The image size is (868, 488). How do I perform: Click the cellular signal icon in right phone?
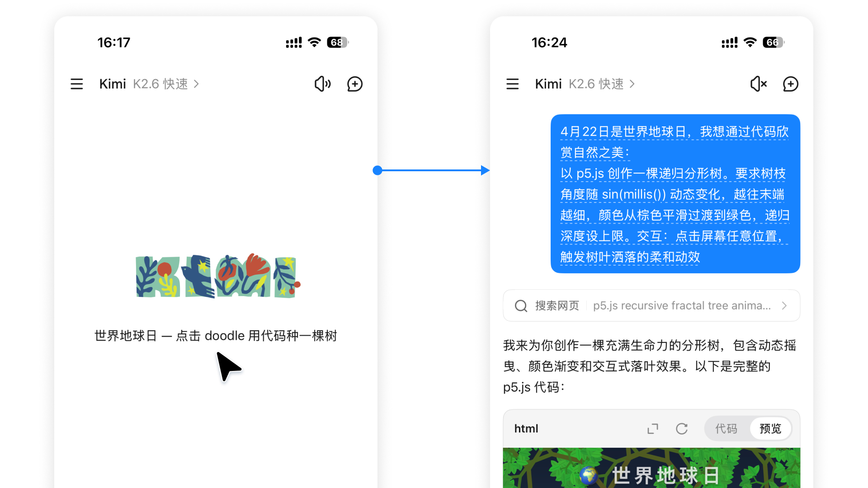pos(730,42)
